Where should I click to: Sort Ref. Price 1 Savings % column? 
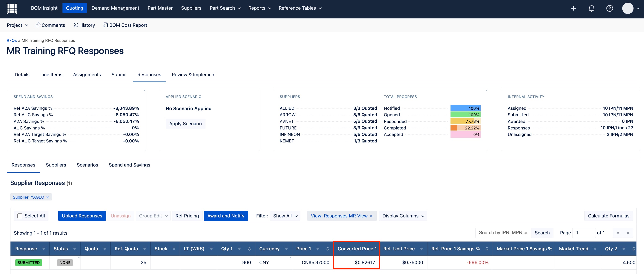pos(487,249)
